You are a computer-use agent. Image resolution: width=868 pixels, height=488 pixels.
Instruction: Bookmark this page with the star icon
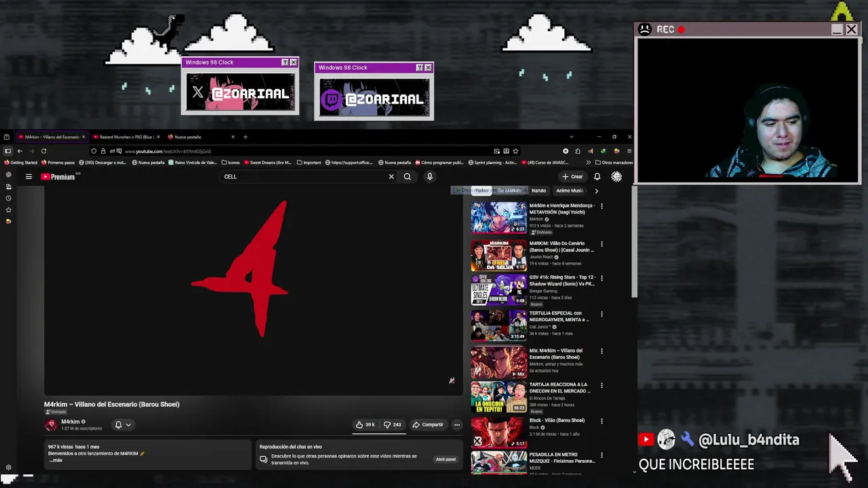[515, 151]
